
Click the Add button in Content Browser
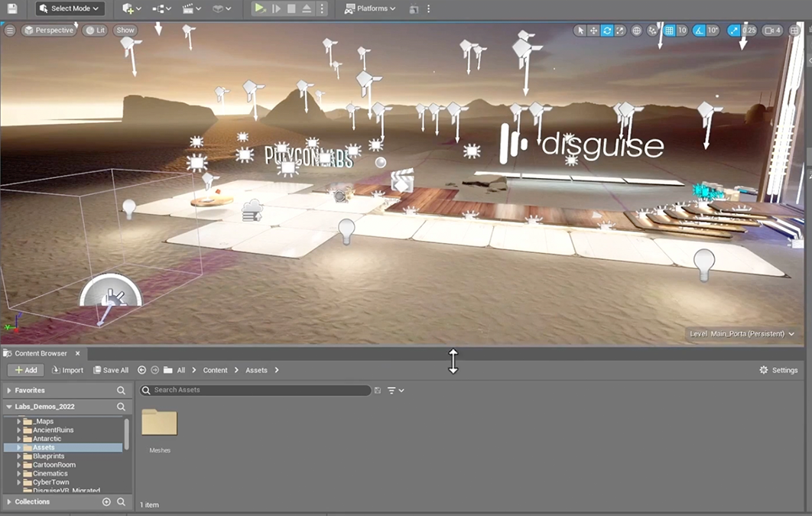click(26, 370)
